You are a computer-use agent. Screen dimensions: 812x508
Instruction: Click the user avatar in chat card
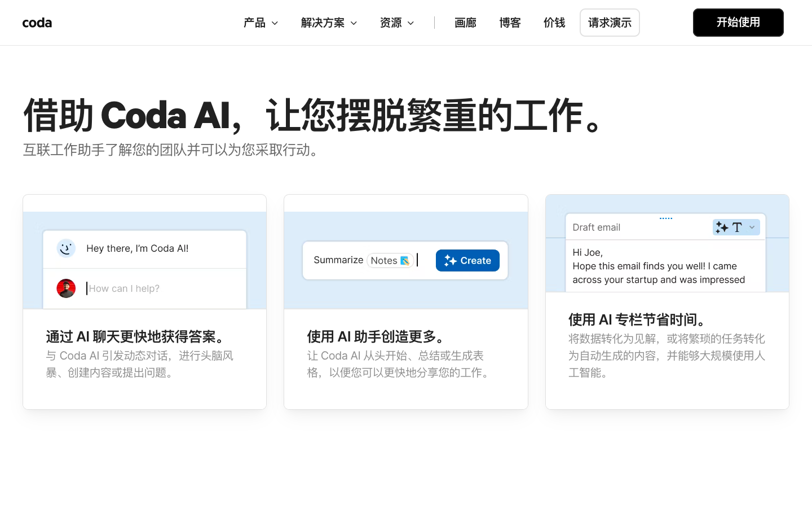point(67,288)
